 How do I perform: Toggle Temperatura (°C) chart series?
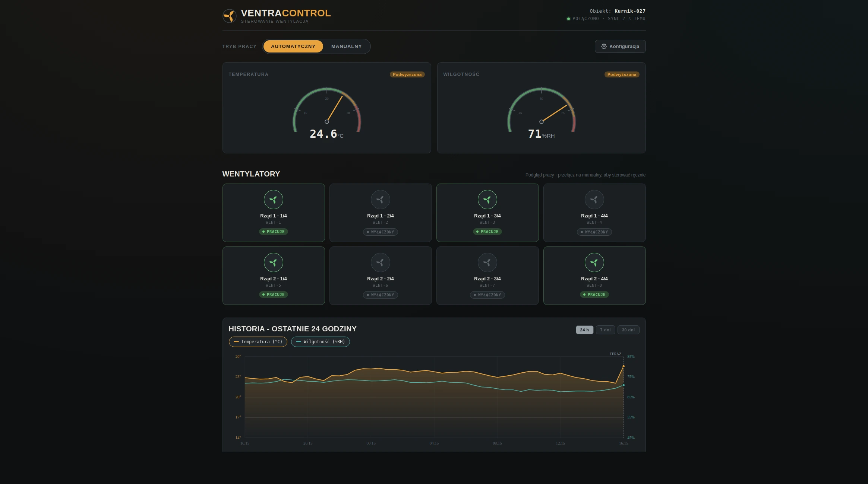click(x=258, y=342)
